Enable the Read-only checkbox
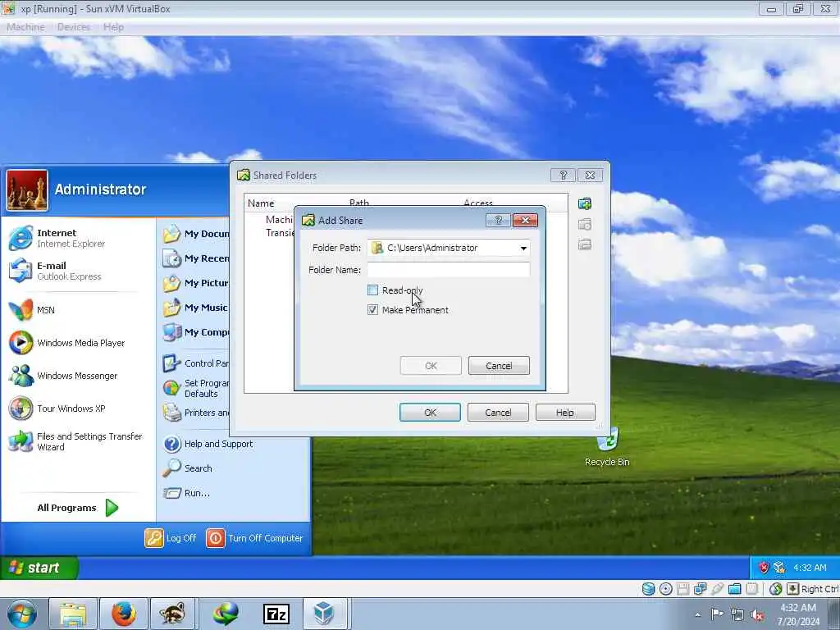Screen dimensions: 840x630 pyautogui.click(x=373, y=290)
